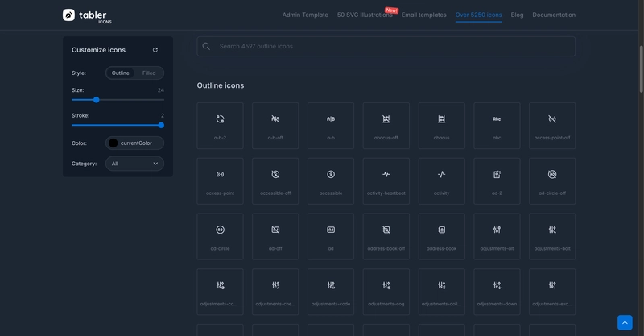The height and width of the screenshot is (336, 644).
Task: Focus the Search outline icons field
Action: point(386,47)
